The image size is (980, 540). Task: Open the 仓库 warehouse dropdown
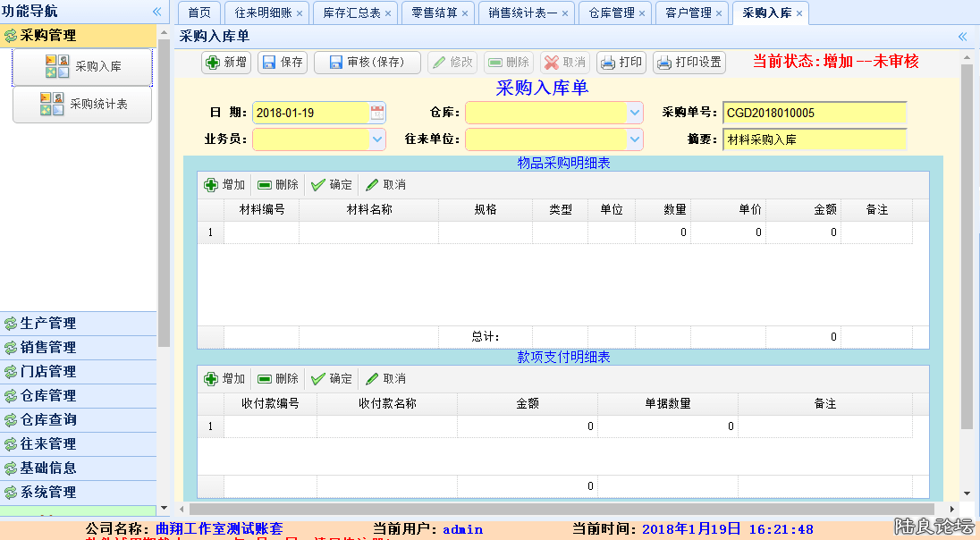[634, 113]
